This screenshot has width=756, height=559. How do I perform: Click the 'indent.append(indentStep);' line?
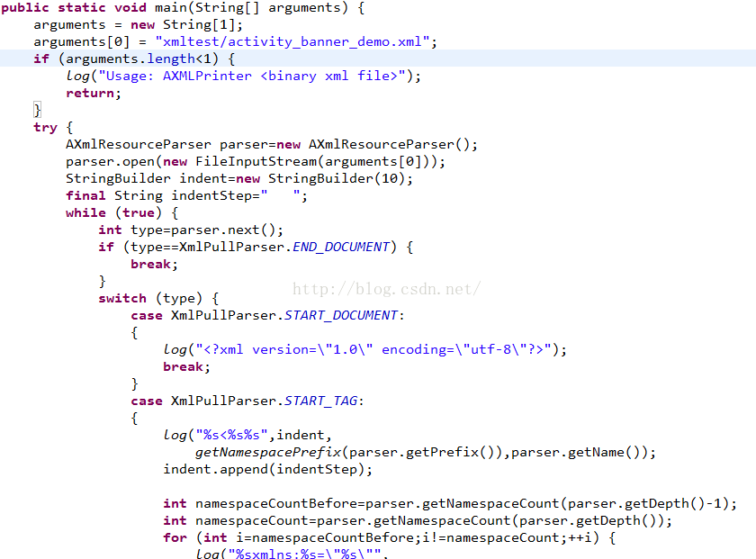click(x=267, y=469)
